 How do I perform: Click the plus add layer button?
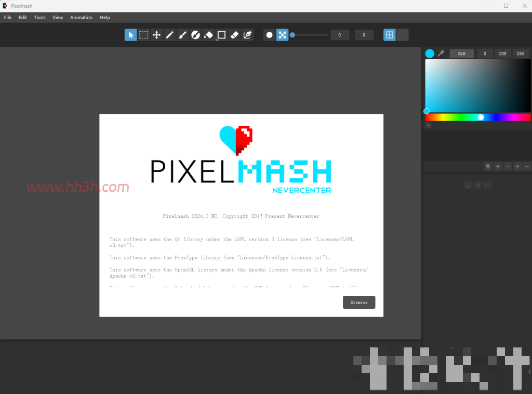[x=517, y=166]
